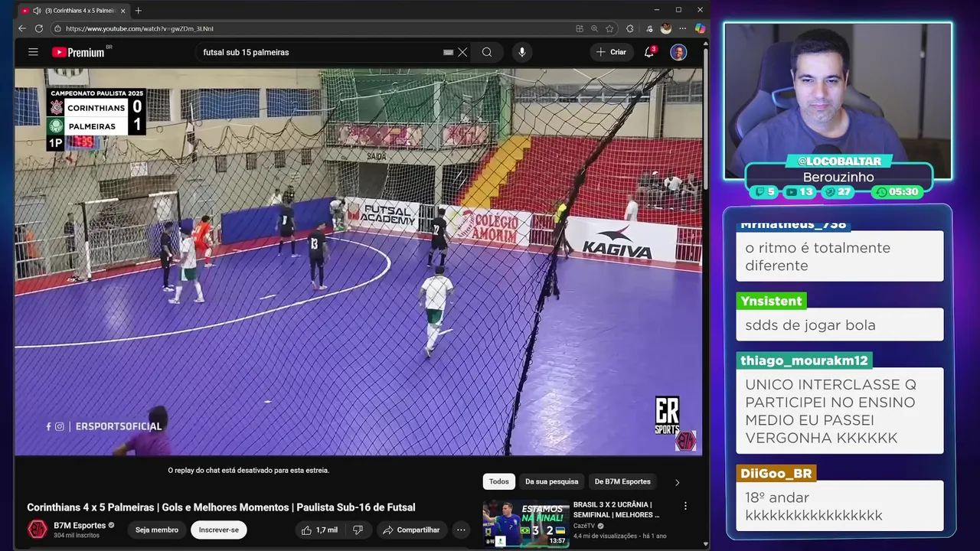Launch the Copilot icon in browser toolbar
This screenshot has width=980, height=551.
pyautogui.click(x=700, y=28)
